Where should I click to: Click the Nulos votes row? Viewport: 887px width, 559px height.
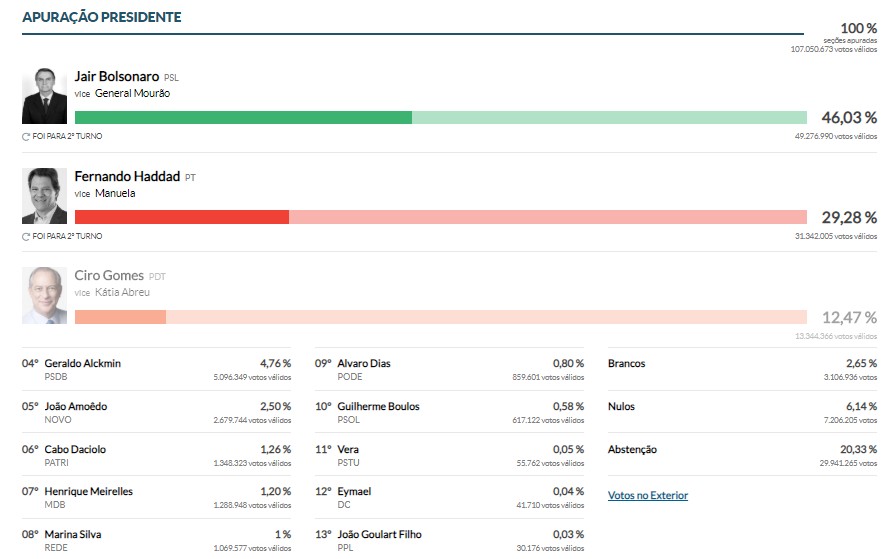(x=621, y=406)
